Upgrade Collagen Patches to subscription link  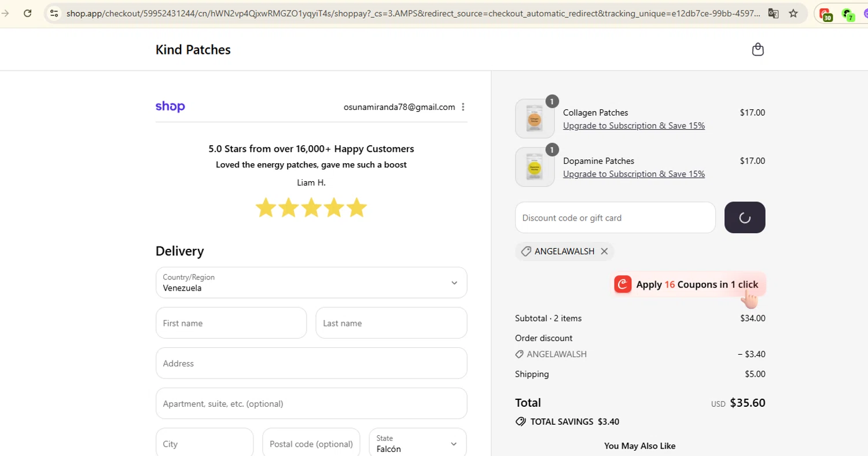(634, 126)
